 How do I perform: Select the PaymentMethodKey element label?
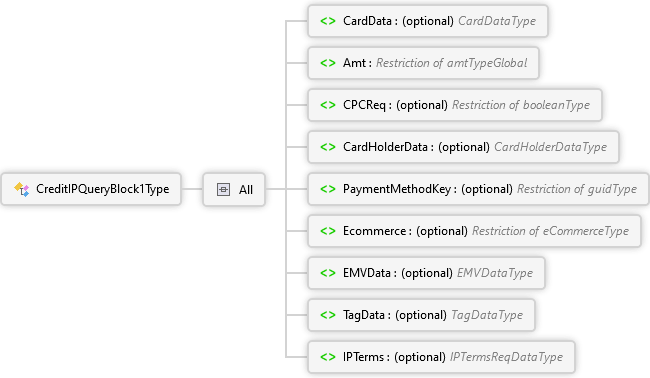click(397, 189)
